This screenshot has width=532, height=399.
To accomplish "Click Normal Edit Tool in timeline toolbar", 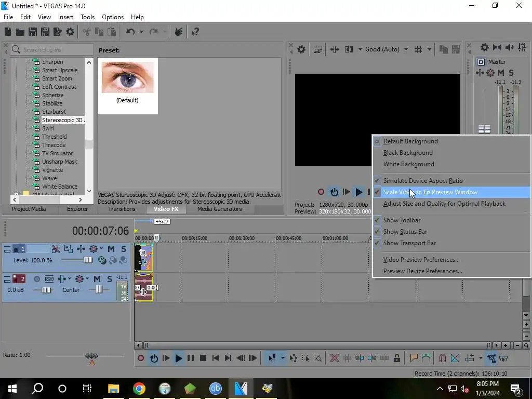I will tap(272, 358).
